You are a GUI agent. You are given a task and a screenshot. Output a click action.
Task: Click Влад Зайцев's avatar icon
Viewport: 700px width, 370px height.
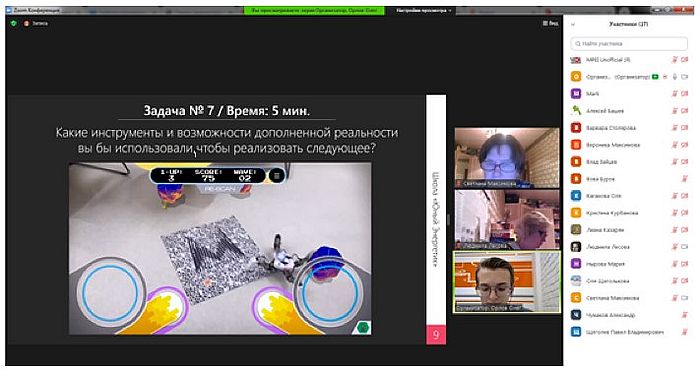(x=576, y=162)
